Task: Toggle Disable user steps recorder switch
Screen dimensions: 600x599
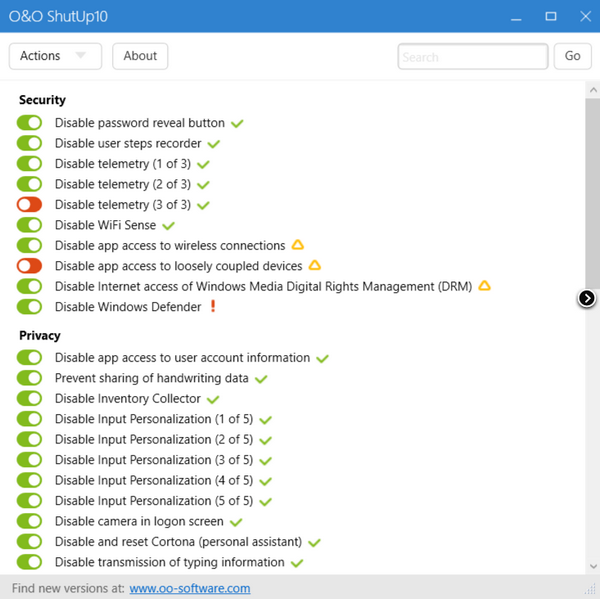Action: (30, 144)
